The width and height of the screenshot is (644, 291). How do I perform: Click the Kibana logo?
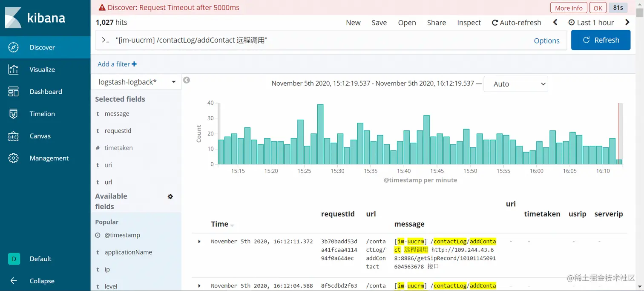pyautogui.click(x=35, y=17)
